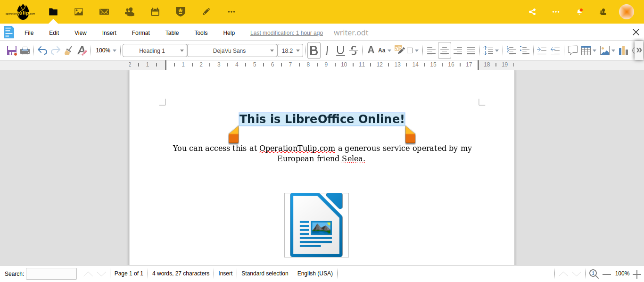The height and width of the screenshot is (282, 644).
Task: Toggle italic formatting
Action: (327, 50)
